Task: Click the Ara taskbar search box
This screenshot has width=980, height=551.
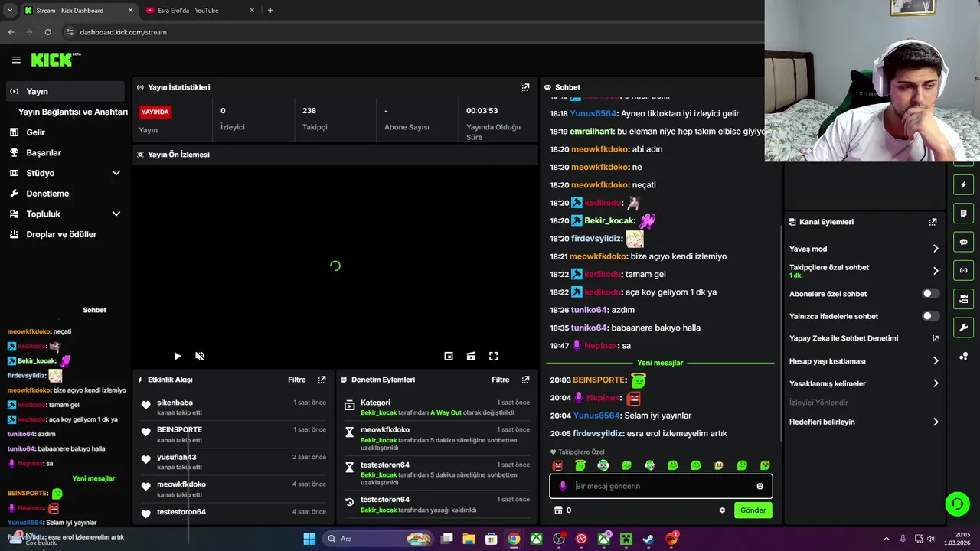Action: (379, 539)
